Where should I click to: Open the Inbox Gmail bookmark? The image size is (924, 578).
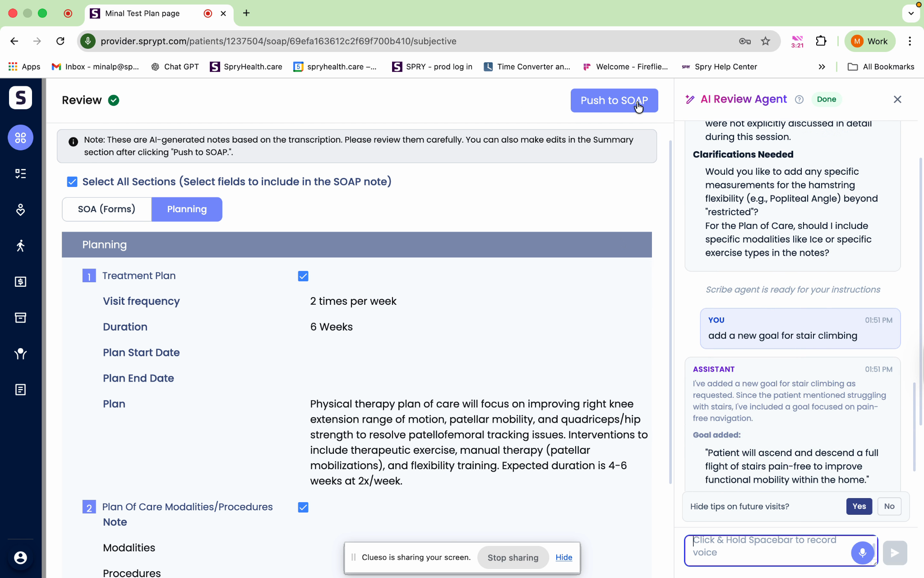[95, 67]
